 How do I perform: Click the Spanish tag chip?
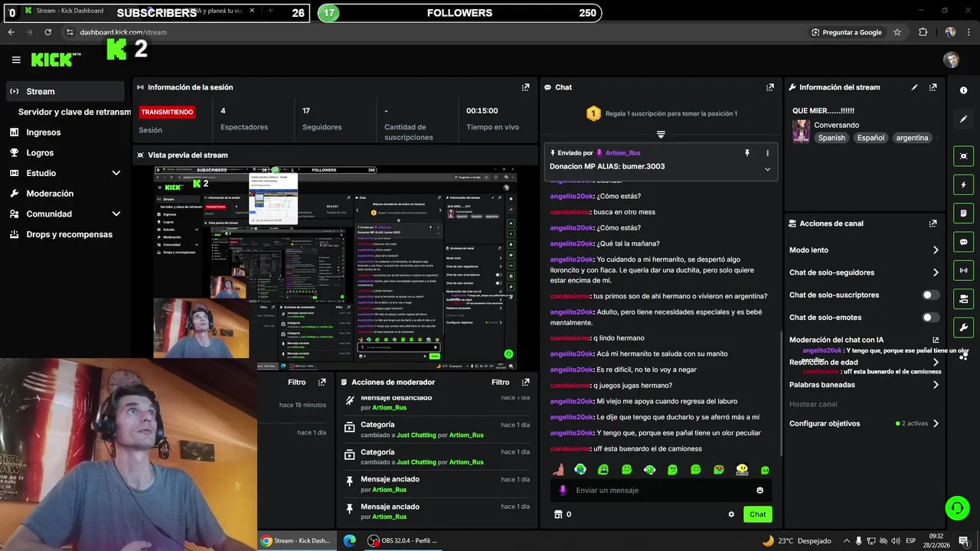(831, 138)
